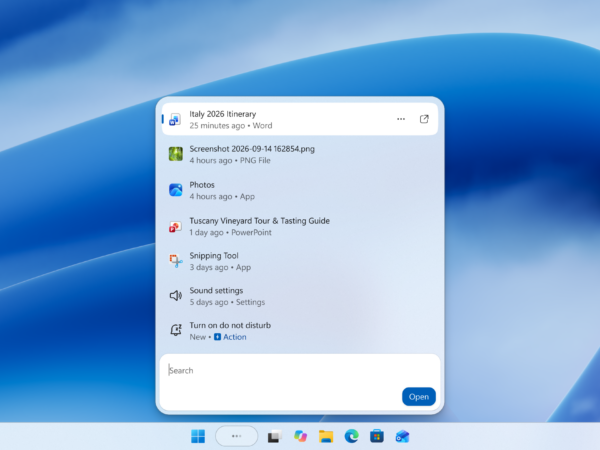Select Screenshot 2026-09-14 162854.png result
600x450 pixels.
click(300, 154)
